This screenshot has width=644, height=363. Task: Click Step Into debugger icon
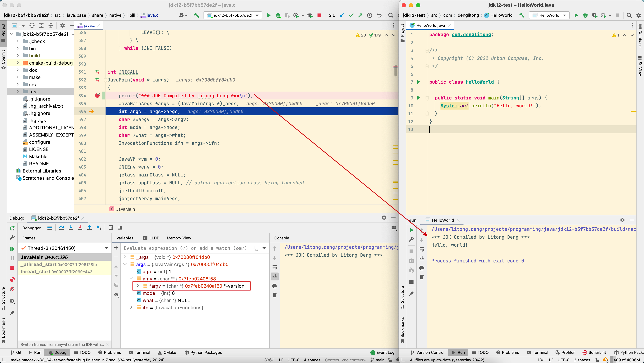(71, 227)
